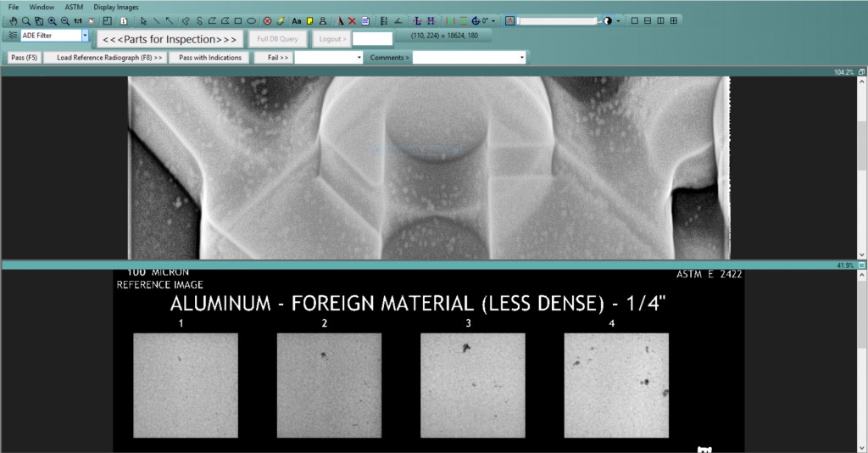Viewport: 868px width, 453px height.
Task: Choose the yellow sticky note tool
Action: click(x=309, y=20)
